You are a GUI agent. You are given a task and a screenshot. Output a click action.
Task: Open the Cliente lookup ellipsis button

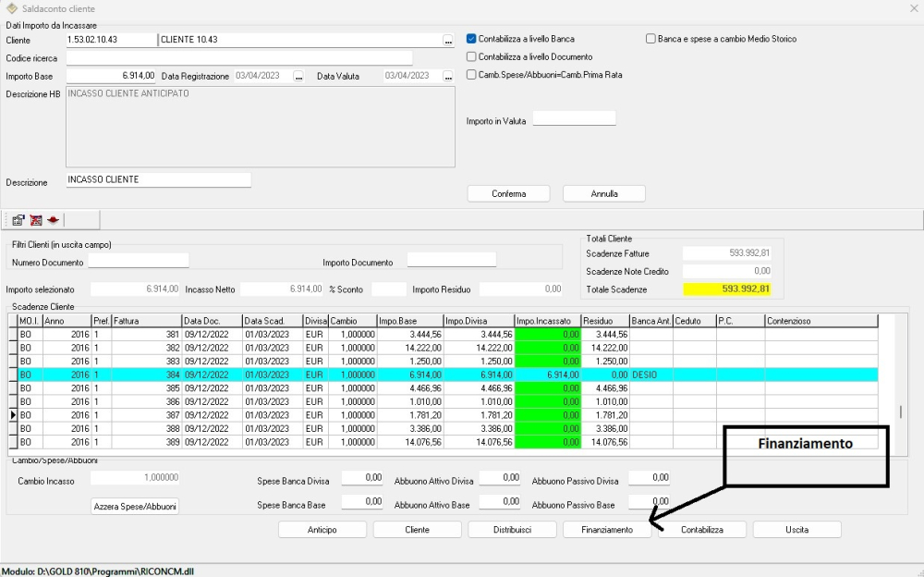(448, 41)
